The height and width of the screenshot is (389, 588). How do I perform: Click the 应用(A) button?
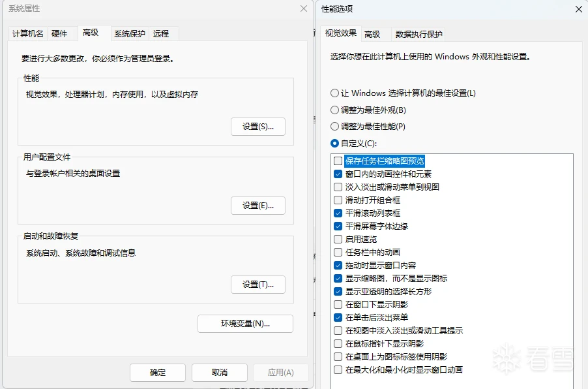(x=281, y=373)
